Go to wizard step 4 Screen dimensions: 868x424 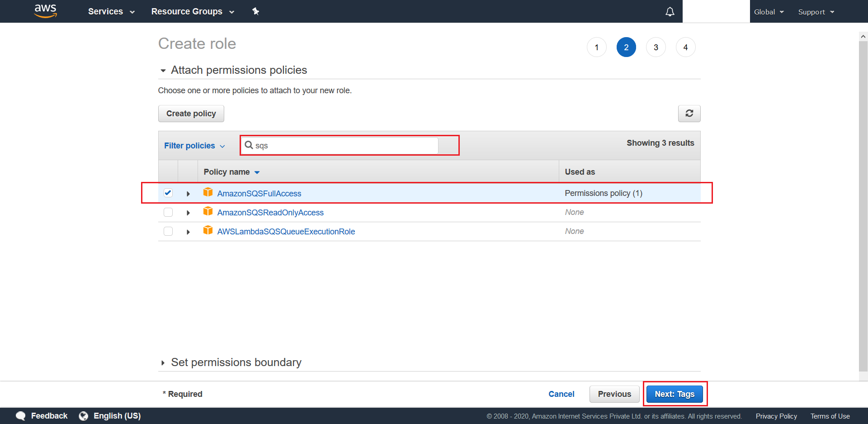coord(686,47)
